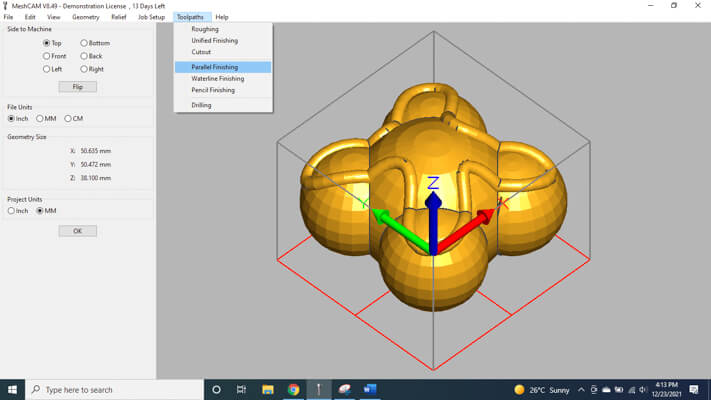Click the MeshCAM taskbar icon
This screenshot has height=400, width=711.
click(319, 389)
